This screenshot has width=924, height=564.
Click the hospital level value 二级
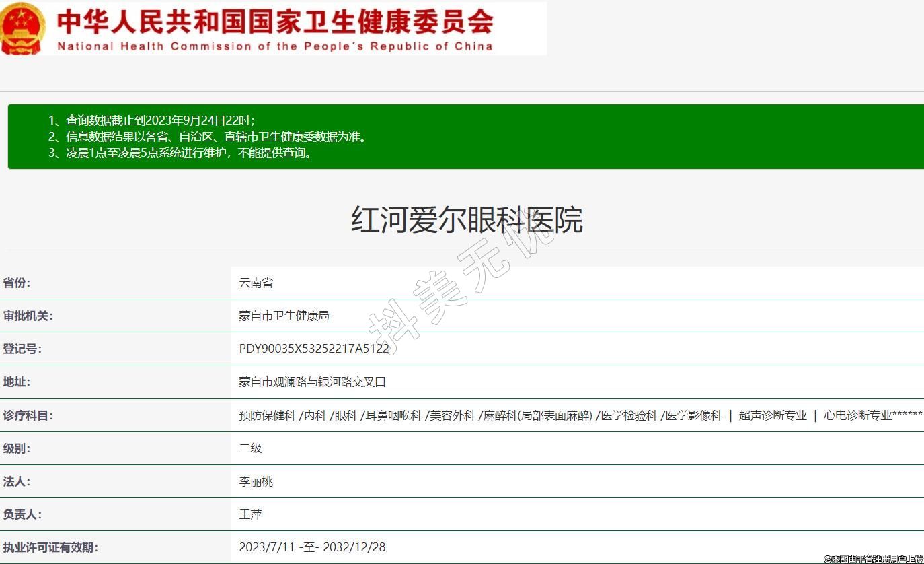coord(251,448)
